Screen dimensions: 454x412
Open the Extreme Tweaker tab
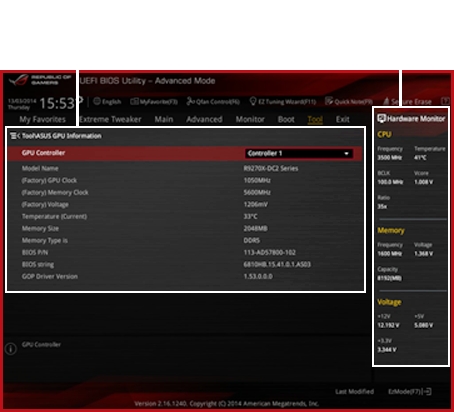tap(110, 119)
